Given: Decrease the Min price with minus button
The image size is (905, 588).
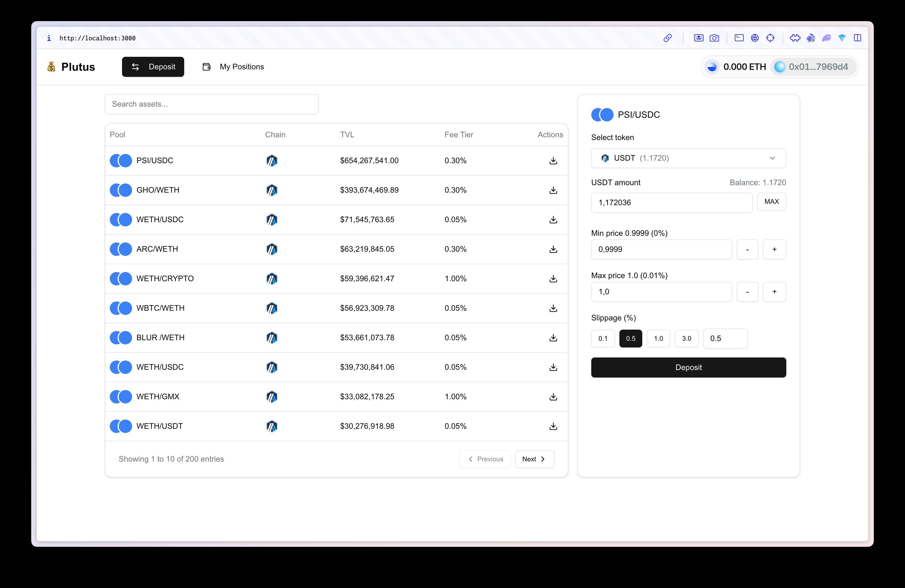Looking at the screenshot, I should point(747,249).
